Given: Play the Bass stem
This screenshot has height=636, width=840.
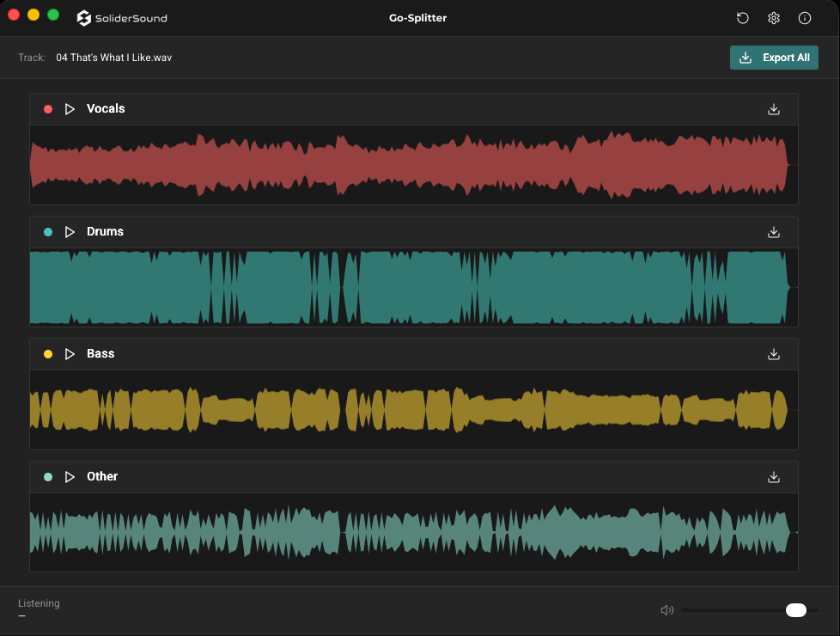Looking at the screenshot, I should point(70,354).
